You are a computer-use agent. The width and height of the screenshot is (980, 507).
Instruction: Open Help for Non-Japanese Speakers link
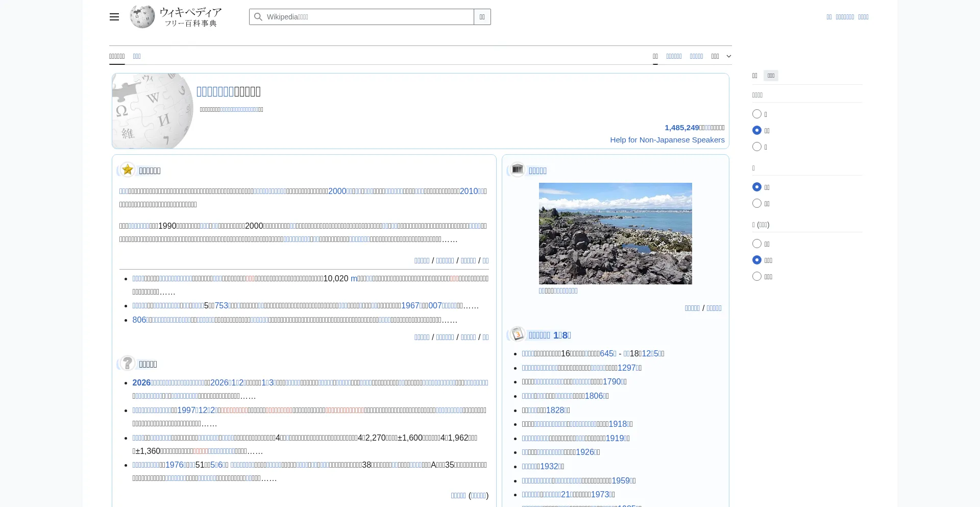667,140
